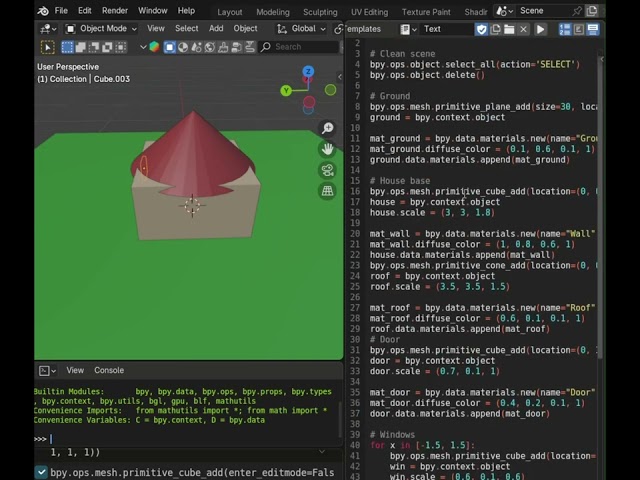Click the new scene copy icon
640x480 pixels.
pyautogui.click(x=591, y=11)
